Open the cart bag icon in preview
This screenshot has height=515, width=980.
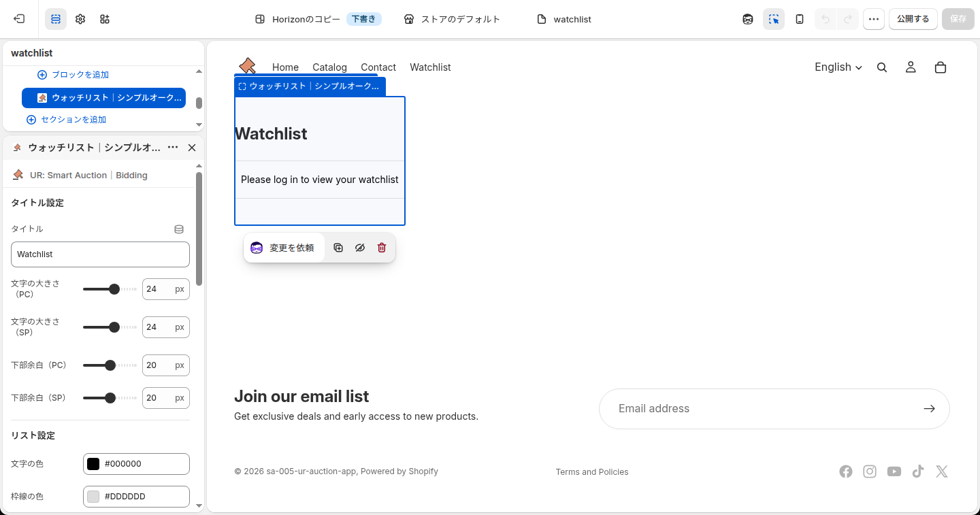tap(941, 67)
